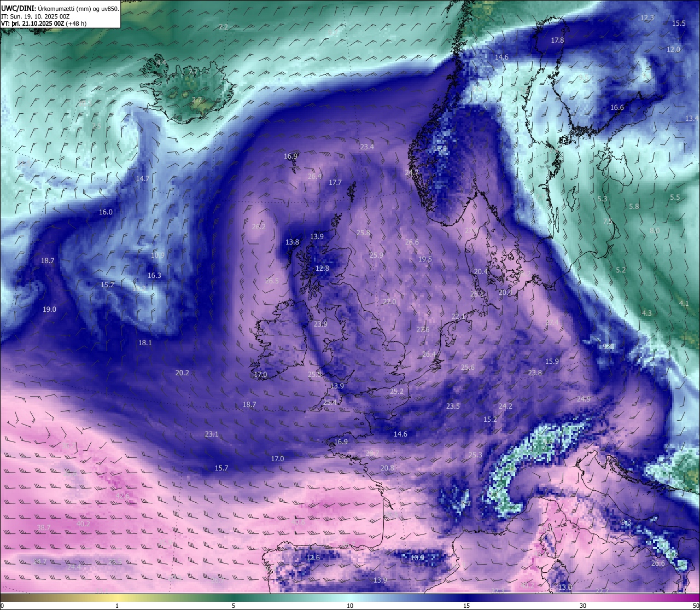Viewport: 700px width, 610px height.
Task: Click the 4.3 value label
Action: point(646,313)
